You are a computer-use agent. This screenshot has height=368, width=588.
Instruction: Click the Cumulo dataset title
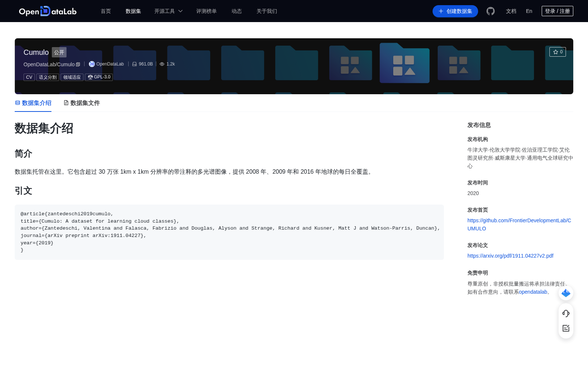pyautogui.click(x=36, y=52)
